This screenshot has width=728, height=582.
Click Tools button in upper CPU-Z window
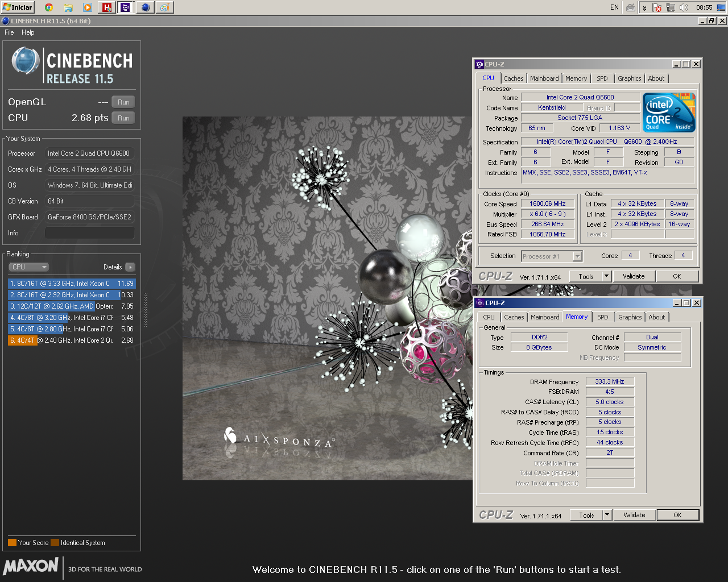[x=586, y=276]
